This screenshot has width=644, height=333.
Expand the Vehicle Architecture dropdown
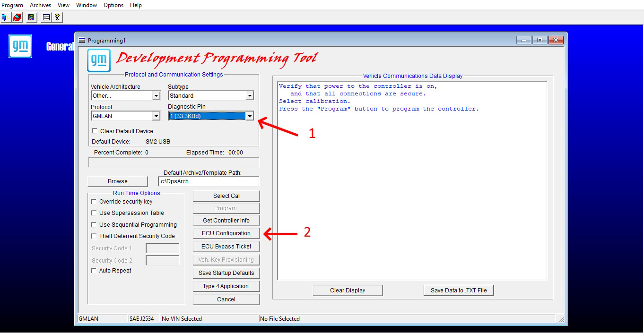pyautogui.click(x=157, y=96)
